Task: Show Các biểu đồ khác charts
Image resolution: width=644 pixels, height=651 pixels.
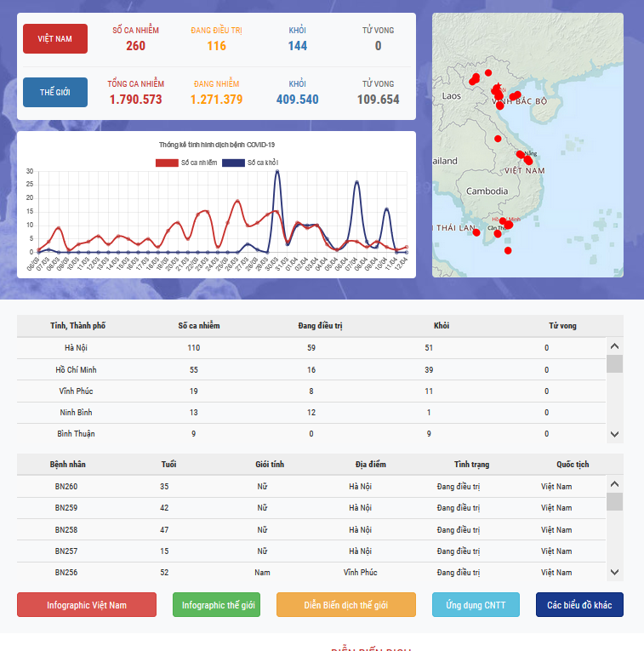Action: click(579, 605)
